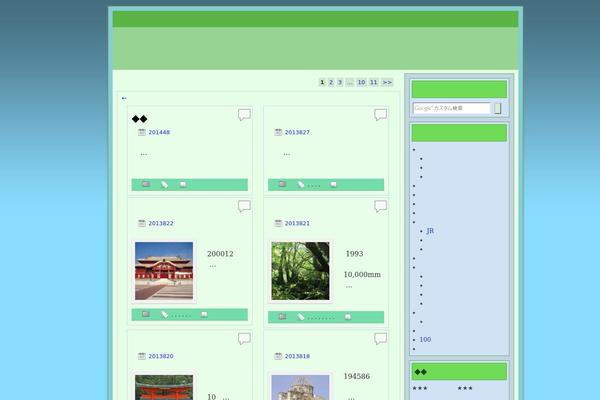Open the red torii gate thumbnail
Image resolution: width=600 pixels, height=400 pixels.
coord(164,387)
